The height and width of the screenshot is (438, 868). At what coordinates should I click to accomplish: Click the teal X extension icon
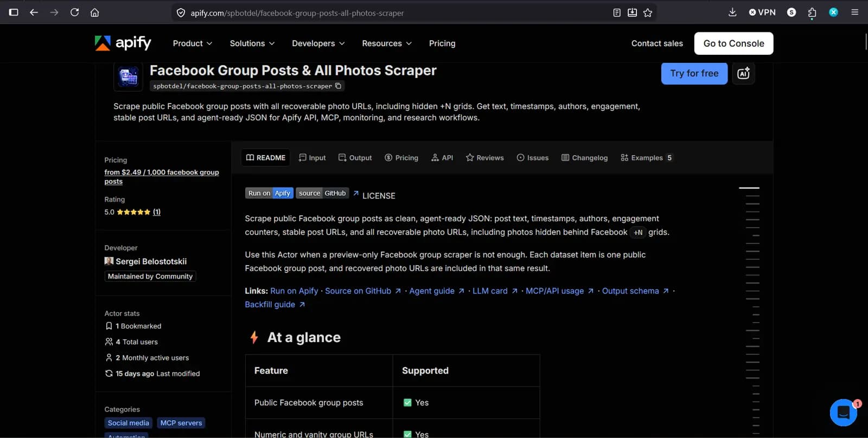834,12
